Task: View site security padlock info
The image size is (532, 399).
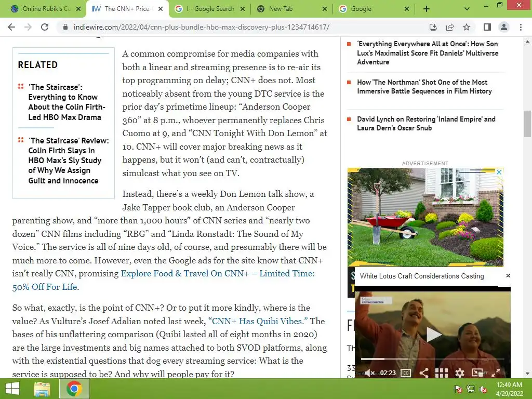Action: (x=65, y=27)
